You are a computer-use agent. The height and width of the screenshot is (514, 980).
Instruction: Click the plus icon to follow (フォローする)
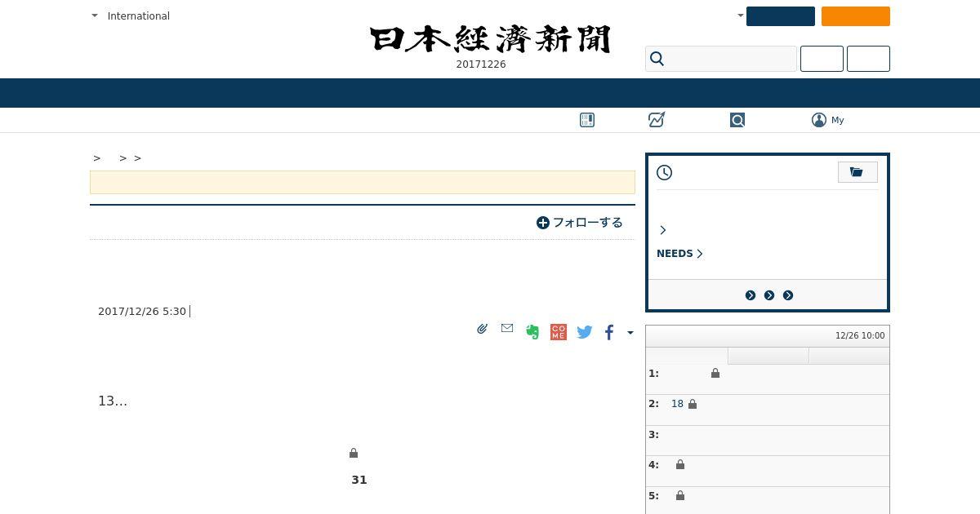[x=543, y=223]
